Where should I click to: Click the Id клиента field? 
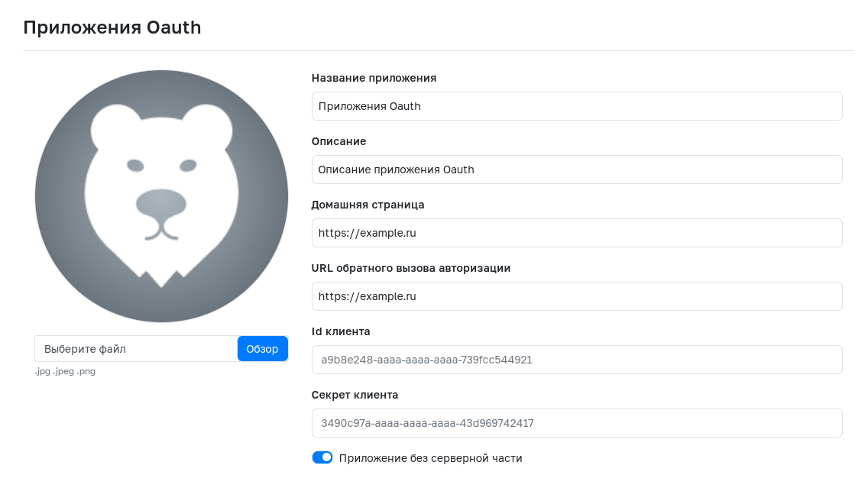577,360
